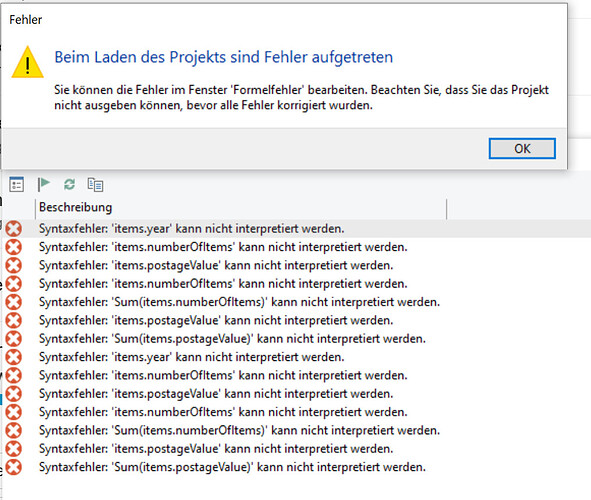The height and width of the screenshot is (500, 591).
Task: Click red error icon of first row
Action: [x=14, y=229]
